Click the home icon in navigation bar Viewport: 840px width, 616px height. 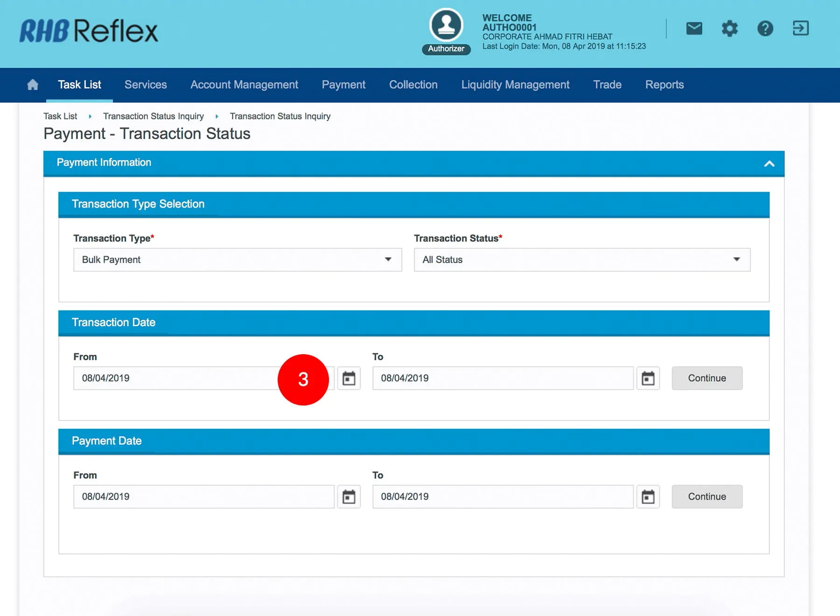point(33,84)
